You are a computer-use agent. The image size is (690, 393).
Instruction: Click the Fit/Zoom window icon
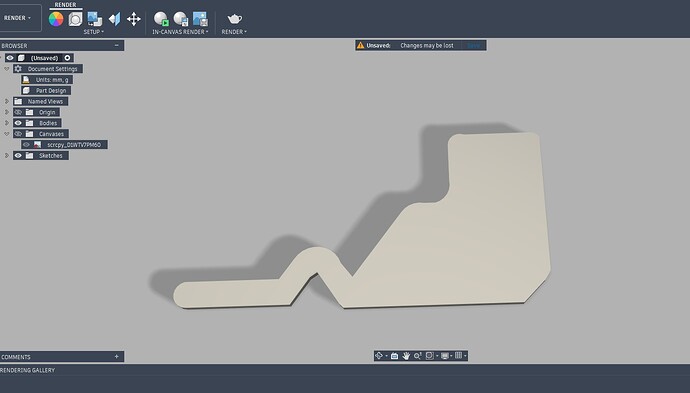(x=429, y=356)
